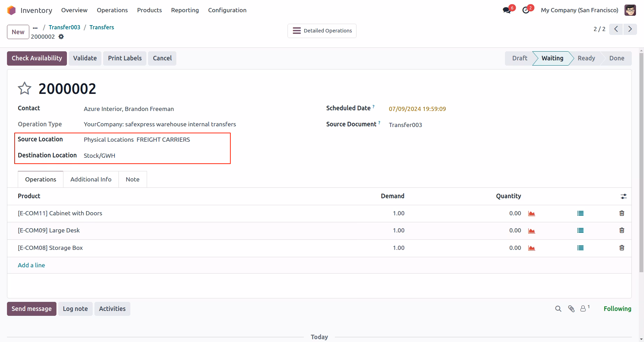Click the Validate button
The image size is (644, 342).
coord(85,58)
